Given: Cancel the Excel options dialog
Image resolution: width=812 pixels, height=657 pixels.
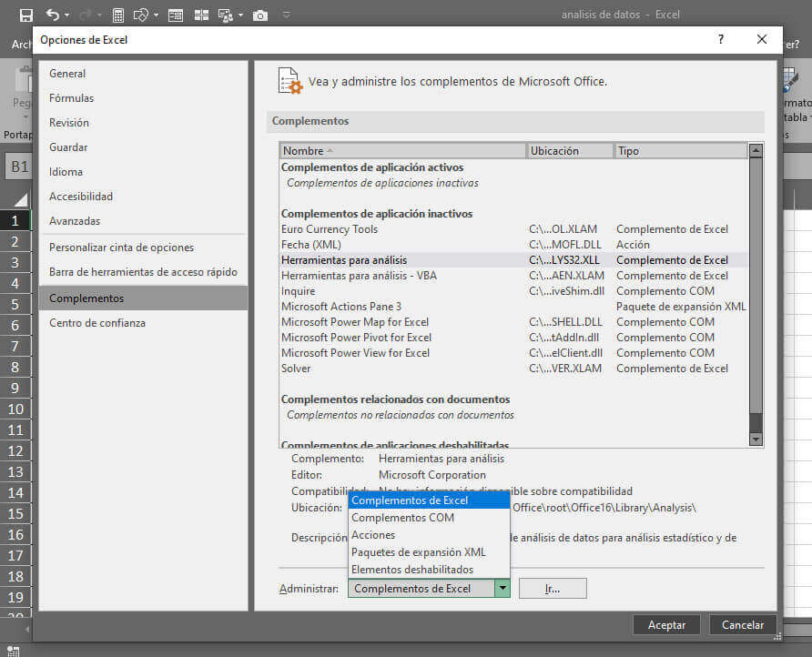Looking at the screenshot, I should [743, 625].
